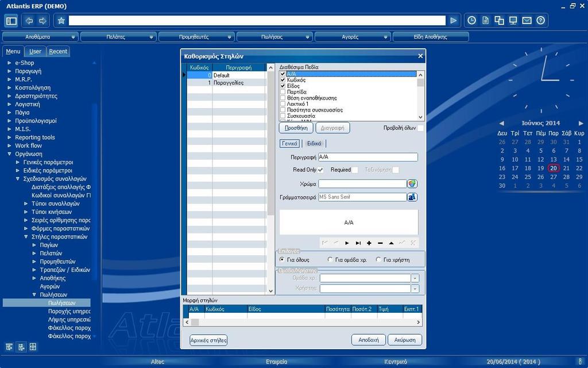Click the document page icon in toolbar

485,21
